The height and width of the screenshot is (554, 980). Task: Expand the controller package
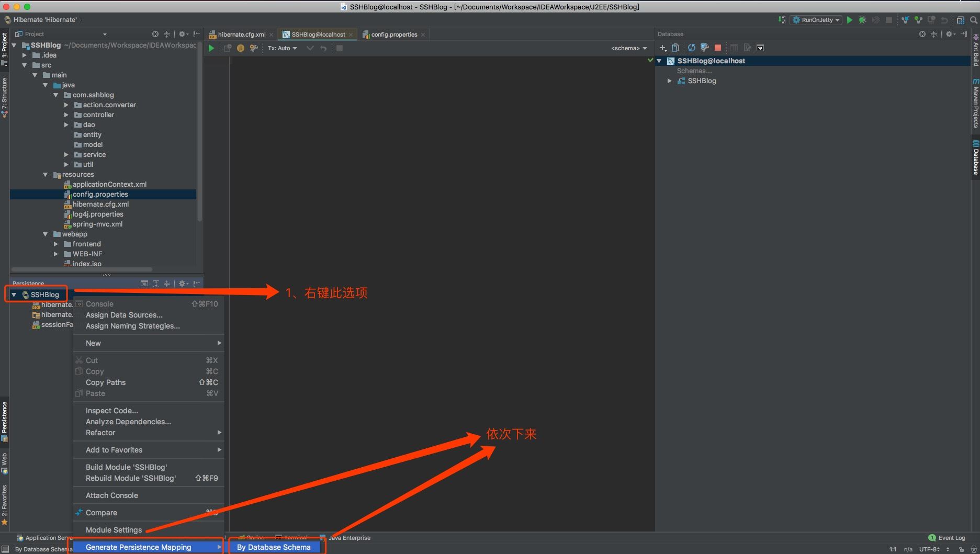point(66,115)
